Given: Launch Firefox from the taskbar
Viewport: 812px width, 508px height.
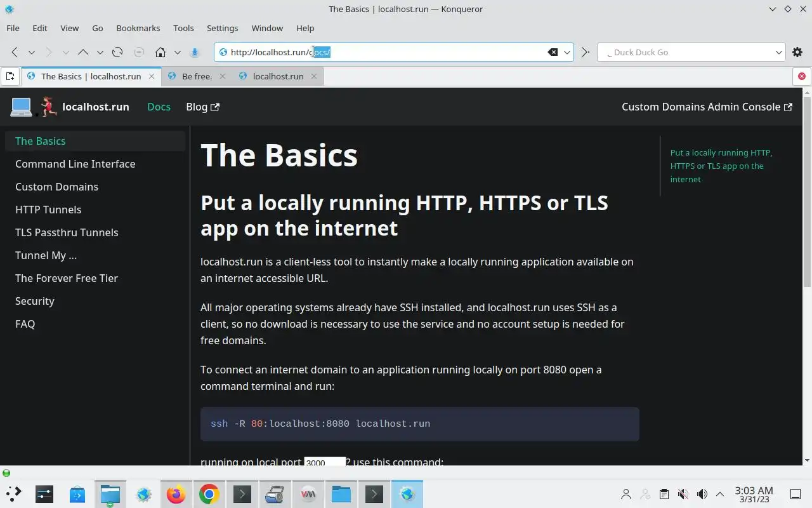Looking at the screenshot, I should coord(176,493).
